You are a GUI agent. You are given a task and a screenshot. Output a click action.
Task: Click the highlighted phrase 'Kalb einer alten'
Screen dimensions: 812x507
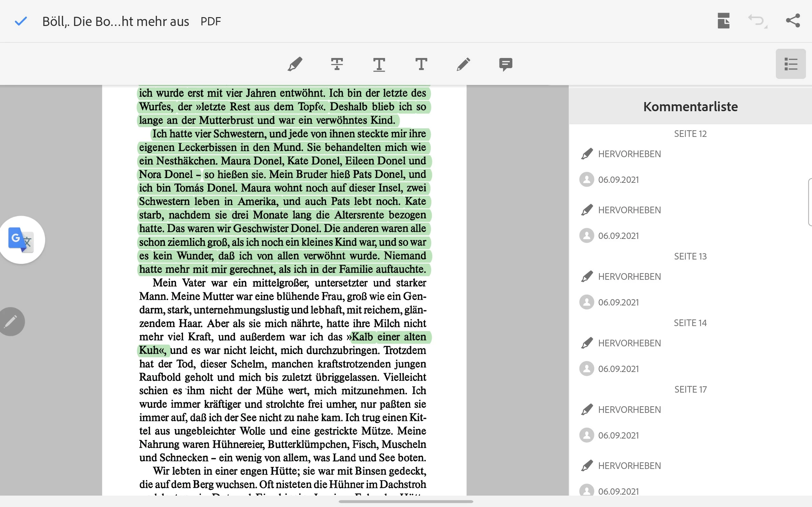[x=389, y=337]
